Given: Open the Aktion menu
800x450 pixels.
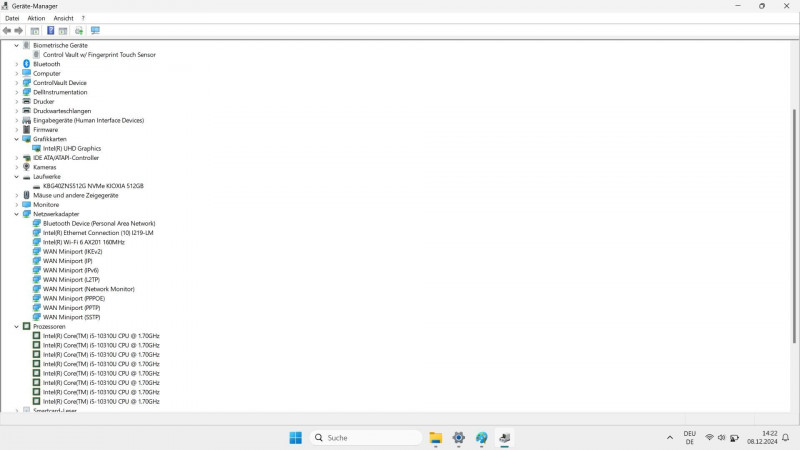Looking at the screenshot, I should (36, 18).
